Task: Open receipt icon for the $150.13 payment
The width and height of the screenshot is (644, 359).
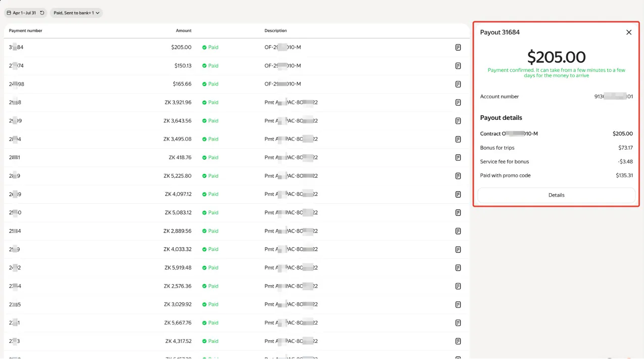Action: (x=458, y=66)
